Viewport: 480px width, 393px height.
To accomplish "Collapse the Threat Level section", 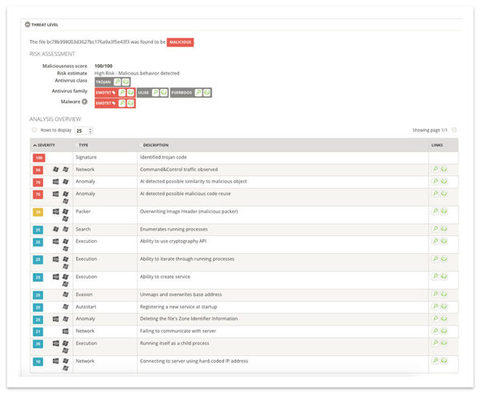I will (27, 24).
